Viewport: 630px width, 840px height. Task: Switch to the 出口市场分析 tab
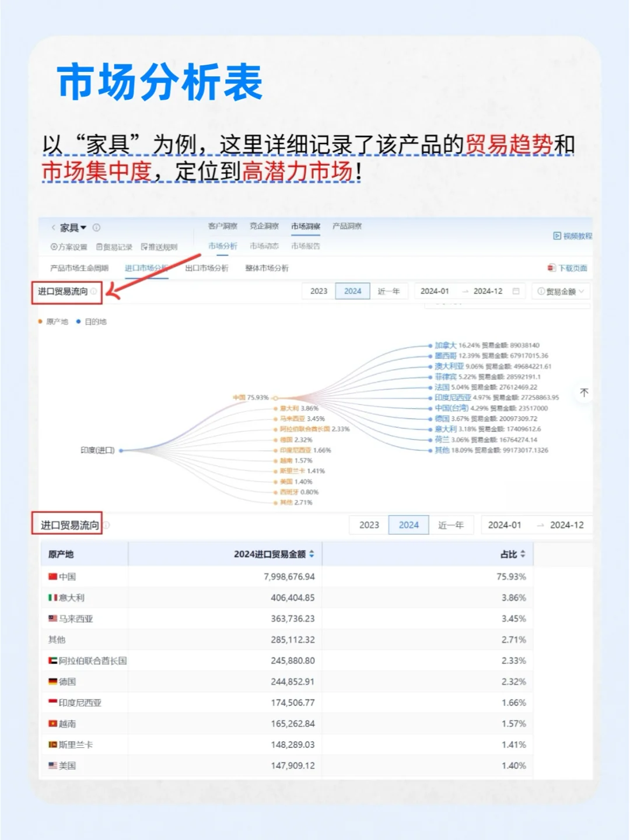coord(207,268)
